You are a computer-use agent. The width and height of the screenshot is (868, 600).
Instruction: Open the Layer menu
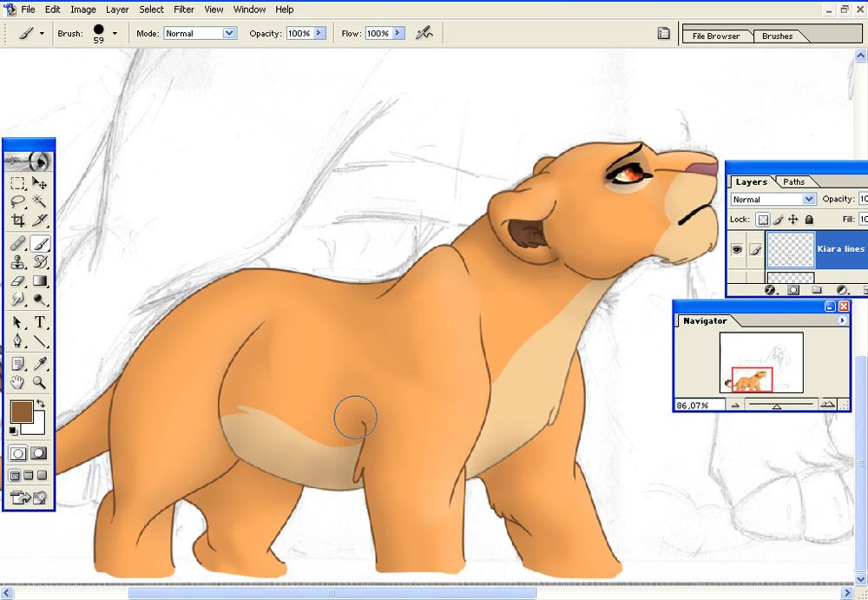click(x=117, y=10)
